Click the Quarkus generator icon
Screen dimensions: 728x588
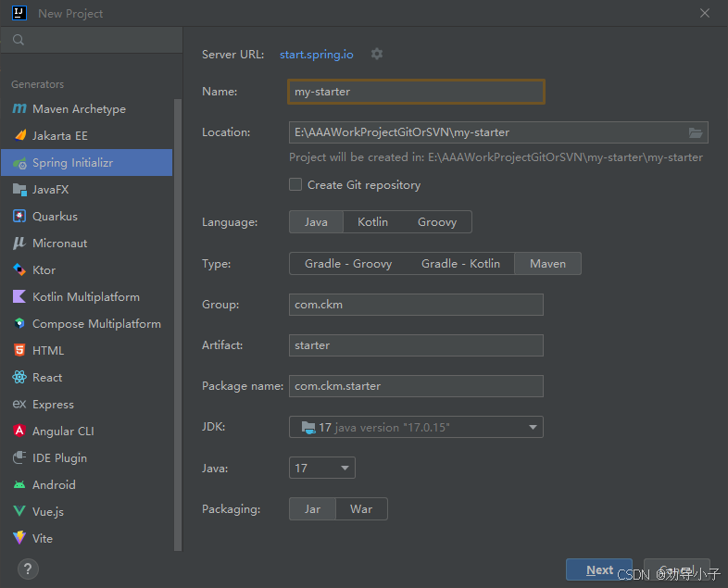pyautogui.click(x=19, y=217)
